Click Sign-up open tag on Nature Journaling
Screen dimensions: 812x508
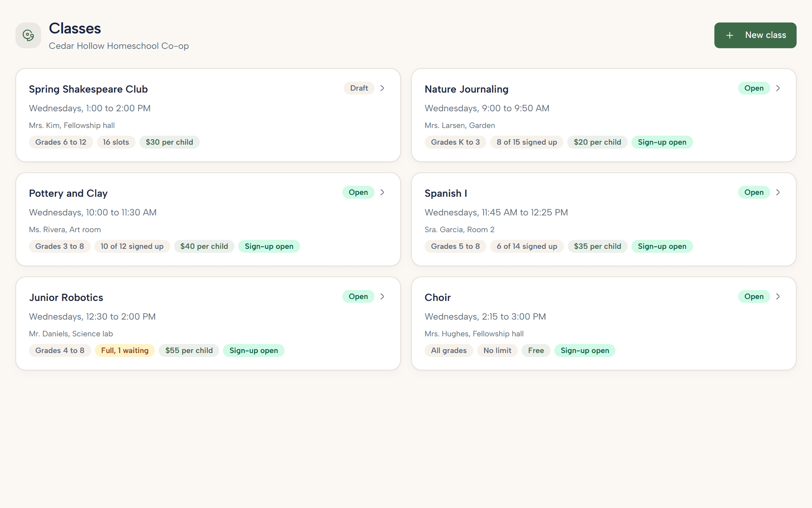pos(662,142)
